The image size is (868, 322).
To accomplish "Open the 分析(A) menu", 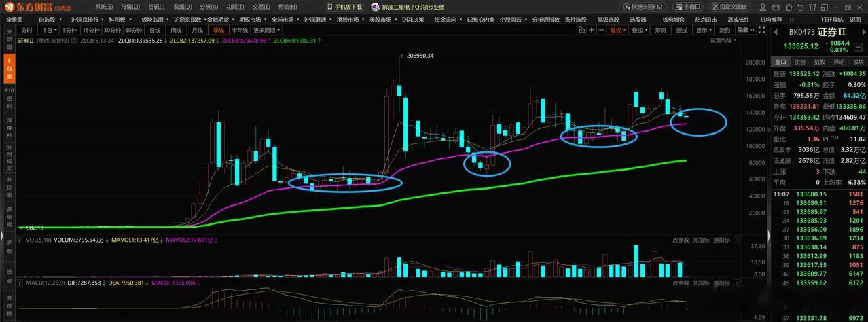I will coord(209,6).
